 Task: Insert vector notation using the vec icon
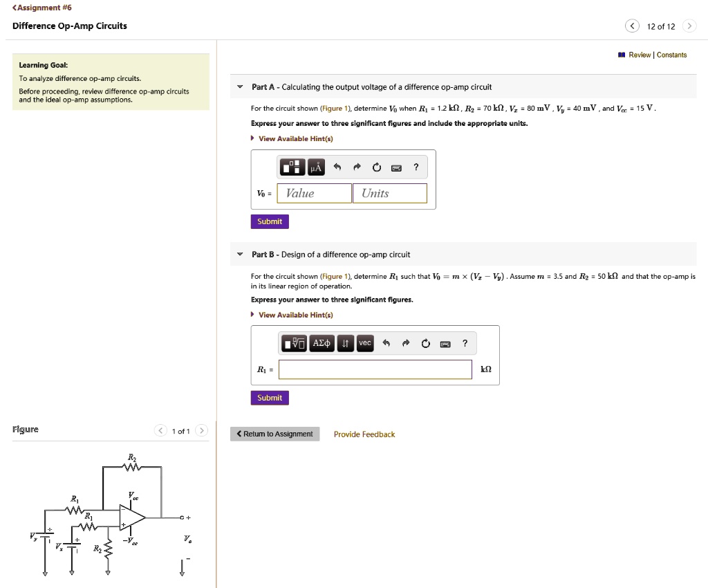(364, 343)
